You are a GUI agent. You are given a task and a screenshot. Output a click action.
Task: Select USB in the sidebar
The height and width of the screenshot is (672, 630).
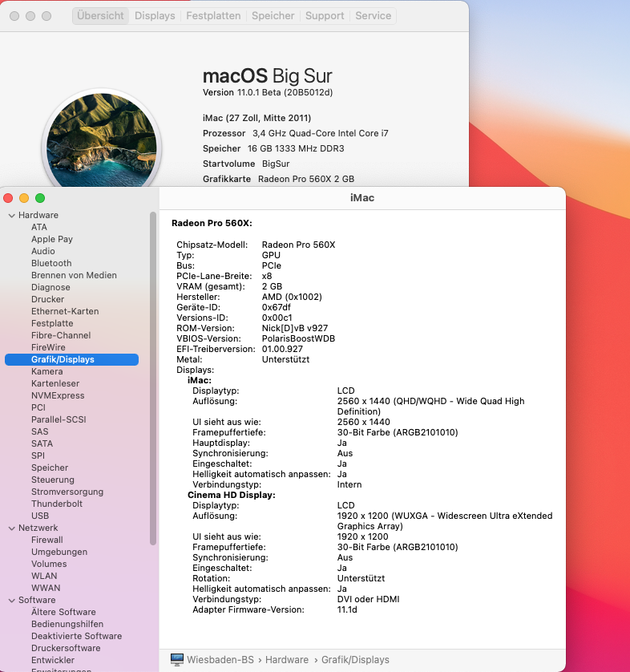pos(40,516)
